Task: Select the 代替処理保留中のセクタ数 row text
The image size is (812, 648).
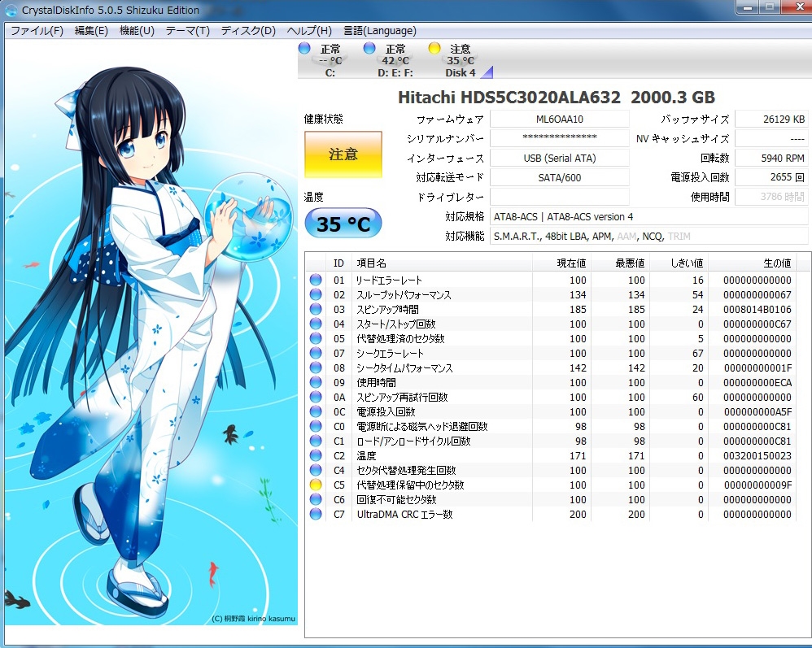Action: tap(410, 485)
